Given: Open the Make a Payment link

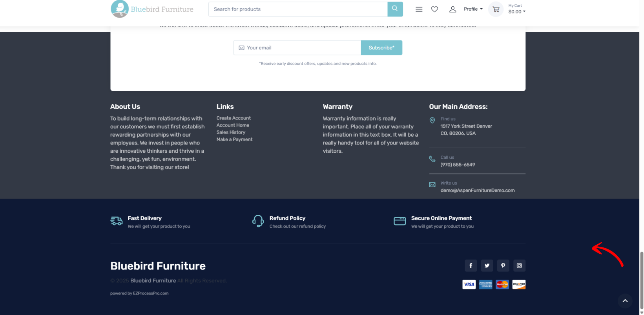Looking at the screenshot, I should (234, 139).
